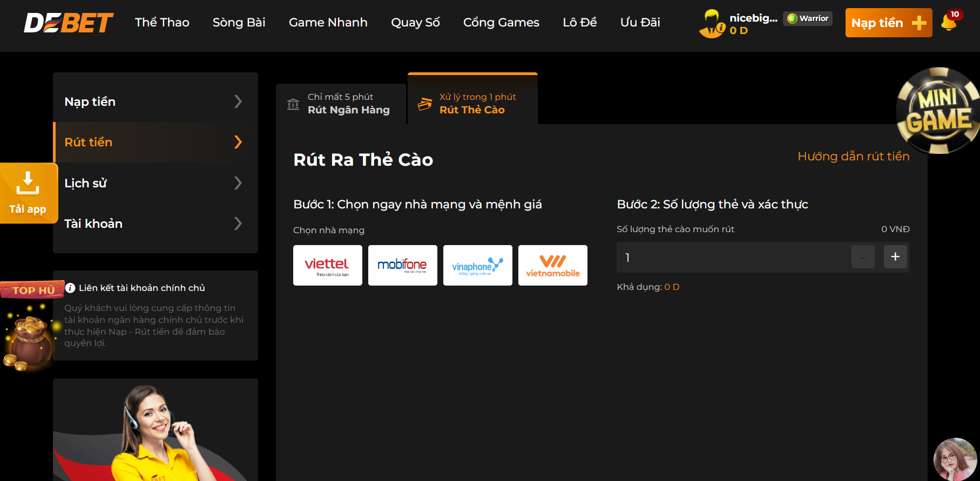Screen dimensions: 980x481
Task: Open the notification bell
Action: click(x=949, y=22)
